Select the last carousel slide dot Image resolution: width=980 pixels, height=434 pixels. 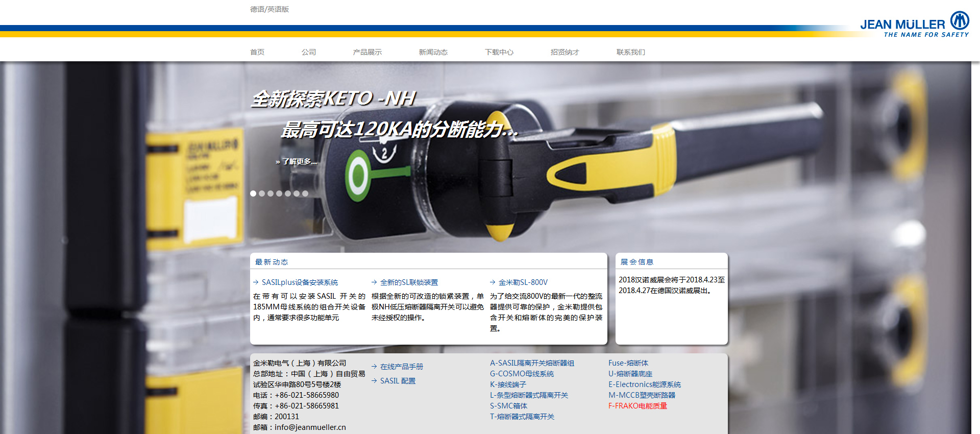tap(305, 194)
